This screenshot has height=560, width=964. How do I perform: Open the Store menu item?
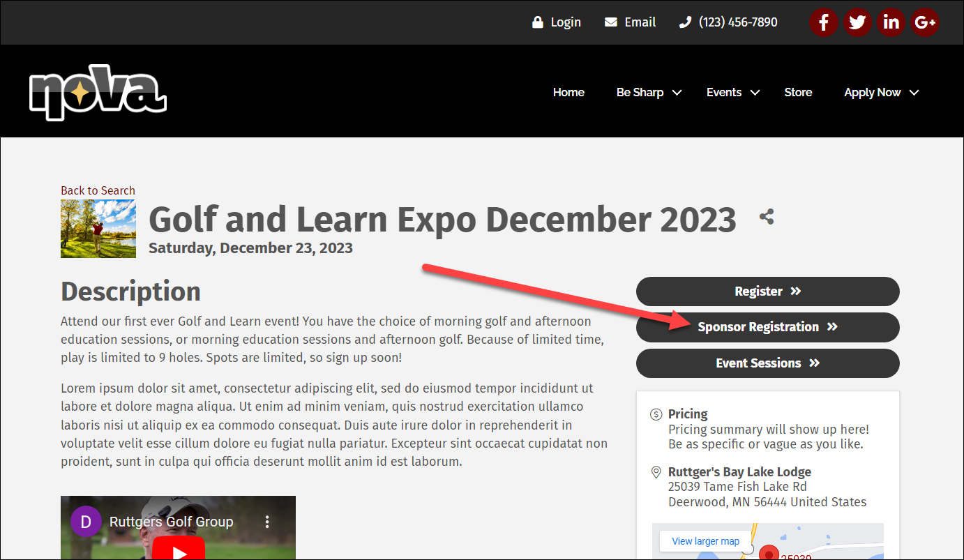pos(798,93)
